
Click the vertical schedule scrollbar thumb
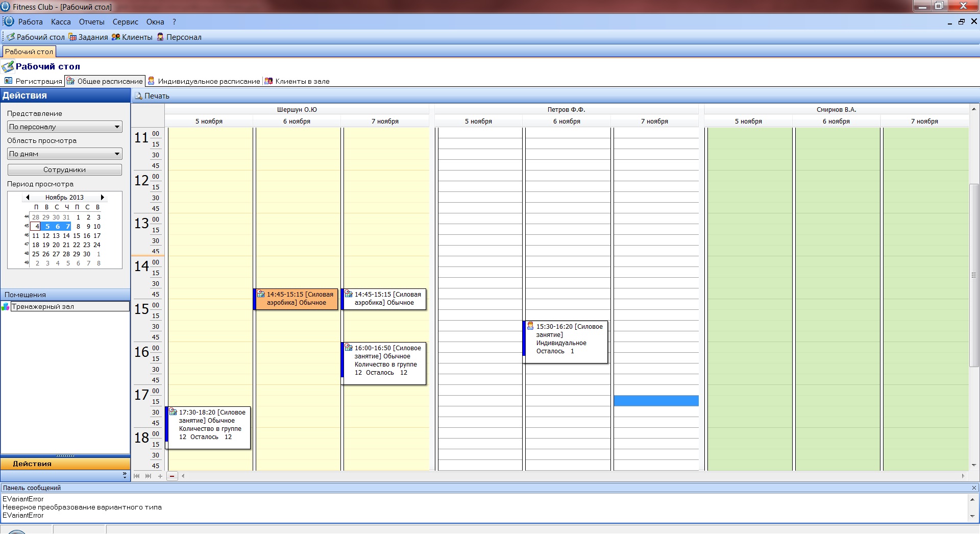point(974,275)
